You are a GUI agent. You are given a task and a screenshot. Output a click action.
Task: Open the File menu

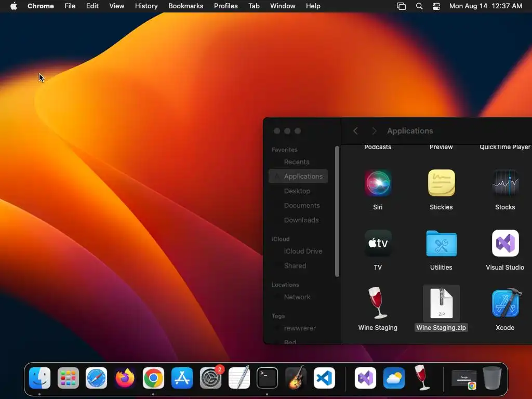coord(70,6)
